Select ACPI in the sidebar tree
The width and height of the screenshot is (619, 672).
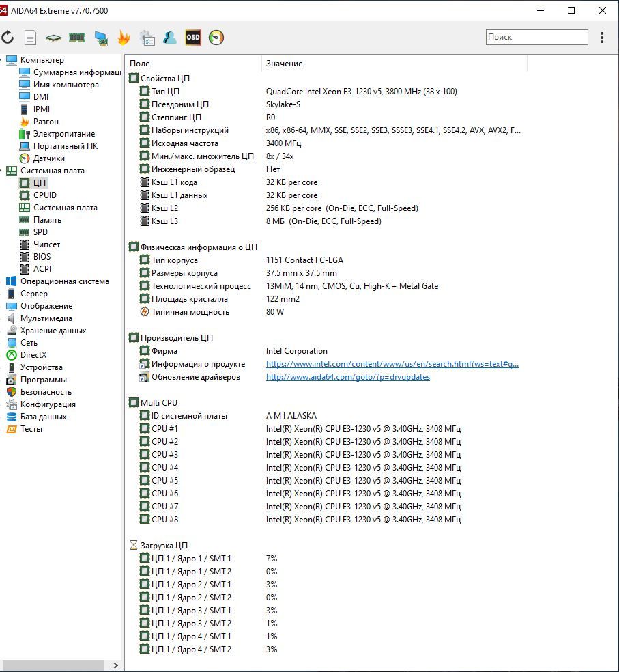[x=42, y=268]
